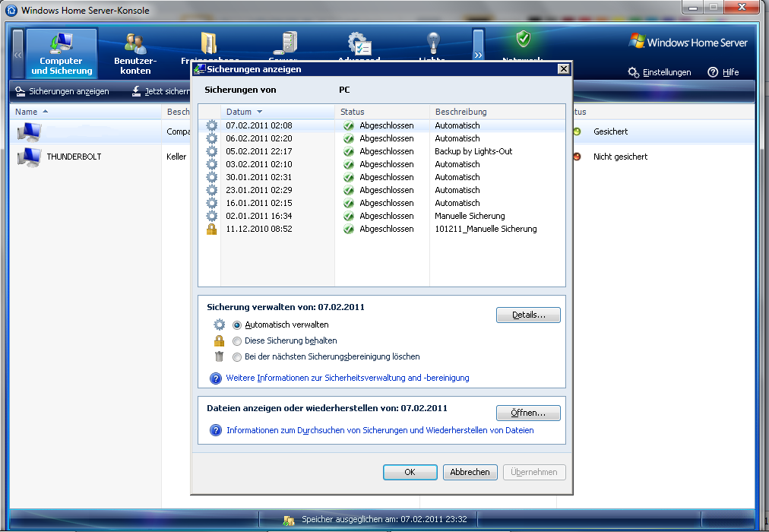Open the server storage tab icon

pos(286,43)
